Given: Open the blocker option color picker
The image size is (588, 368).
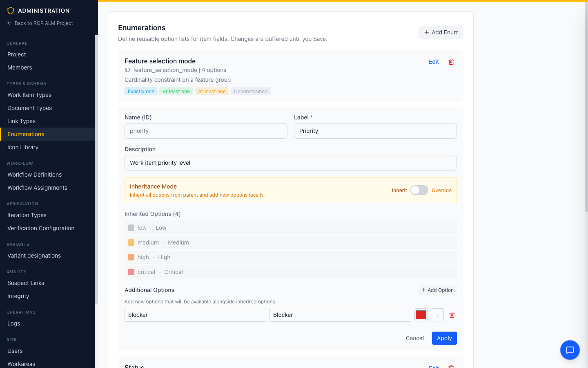Looking at the screenshot, I should coord(421,315).
